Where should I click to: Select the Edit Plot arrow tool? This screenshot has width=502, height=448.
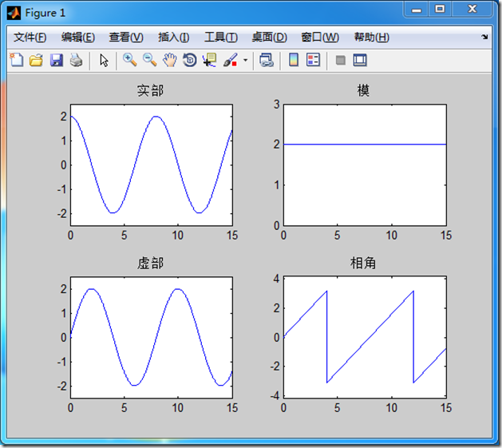pyautogui.click(x=104, y=60)
